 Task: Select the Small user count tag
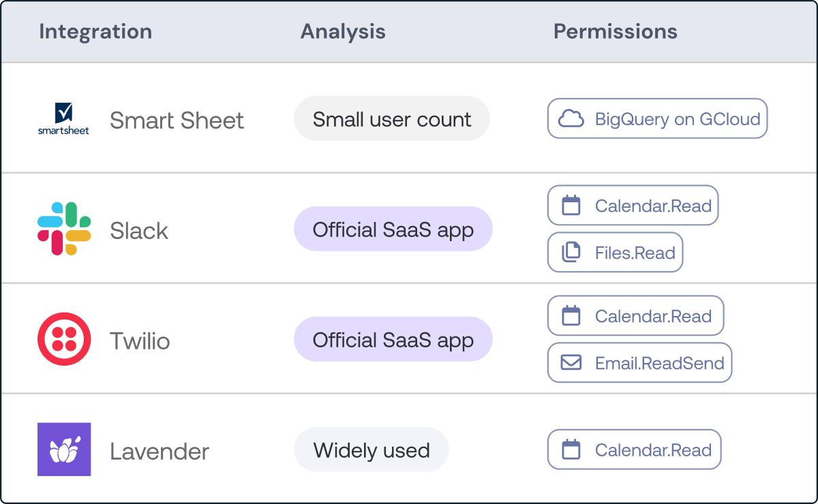[x=392, y=119]
